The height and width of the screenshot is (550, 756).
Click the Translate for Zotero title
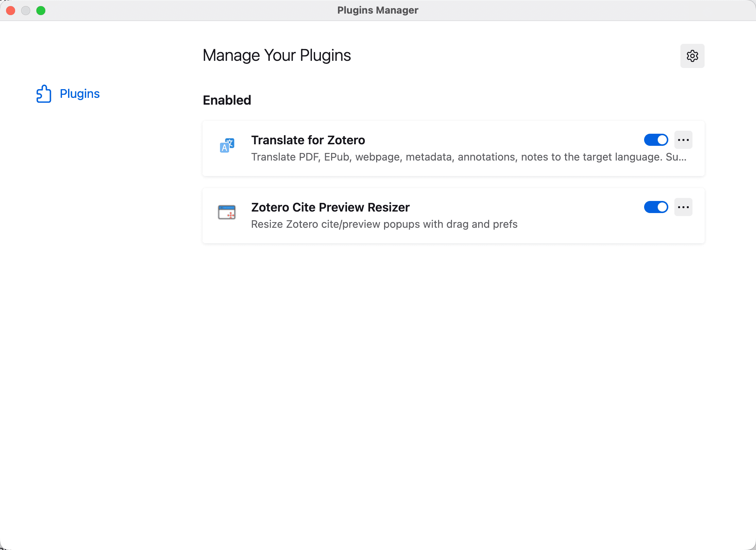point(308,140)
